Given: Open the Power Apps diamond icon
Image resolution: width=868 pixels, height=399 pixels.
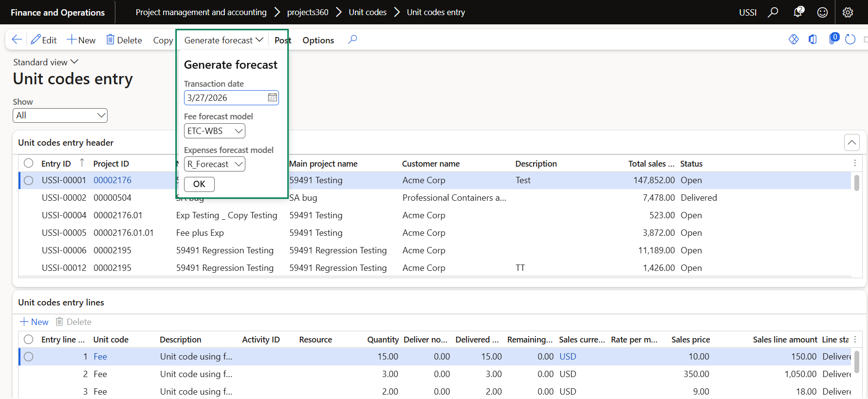Looking at the screenshot, I should click(794, 39).
